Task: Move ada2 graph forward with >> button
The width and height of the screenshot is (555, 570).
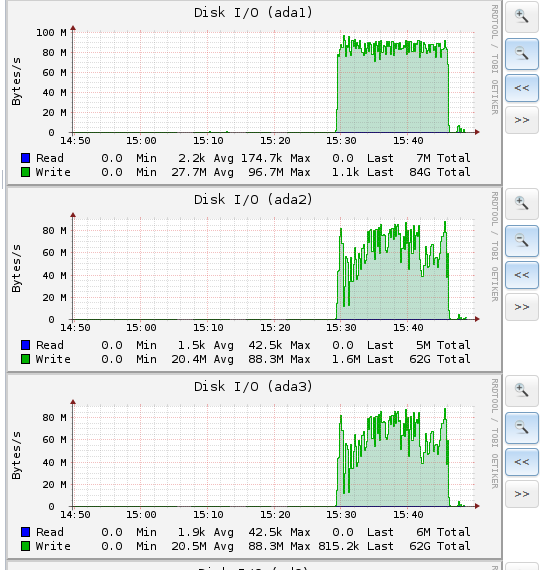Action: coord(522,307)
